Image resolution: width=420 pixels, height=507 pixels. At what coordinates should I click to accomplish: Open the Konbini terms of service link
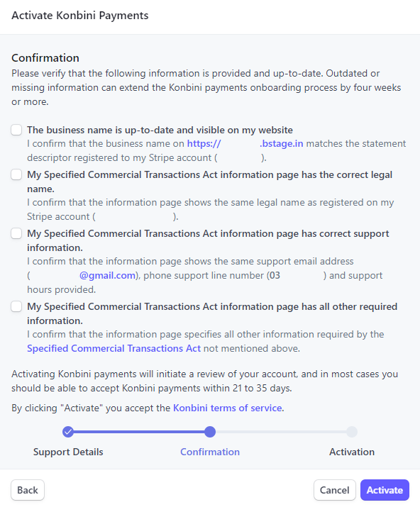[x=228, y=408]
